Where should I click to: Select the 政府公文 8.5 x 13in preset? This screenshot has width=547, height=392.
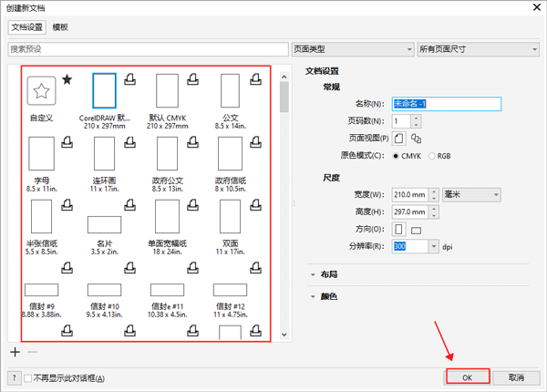pos(167,153)
